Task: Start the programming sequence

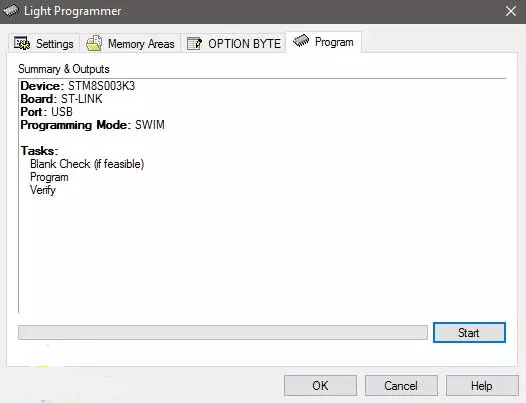Action: (x=469, y=333)
